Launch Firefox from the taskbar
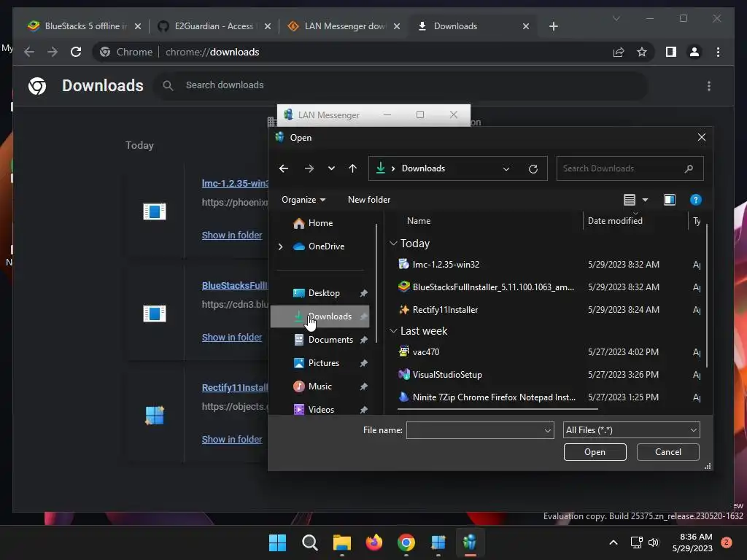This screenshot has width=747, height=560. (x=374, y=542)
